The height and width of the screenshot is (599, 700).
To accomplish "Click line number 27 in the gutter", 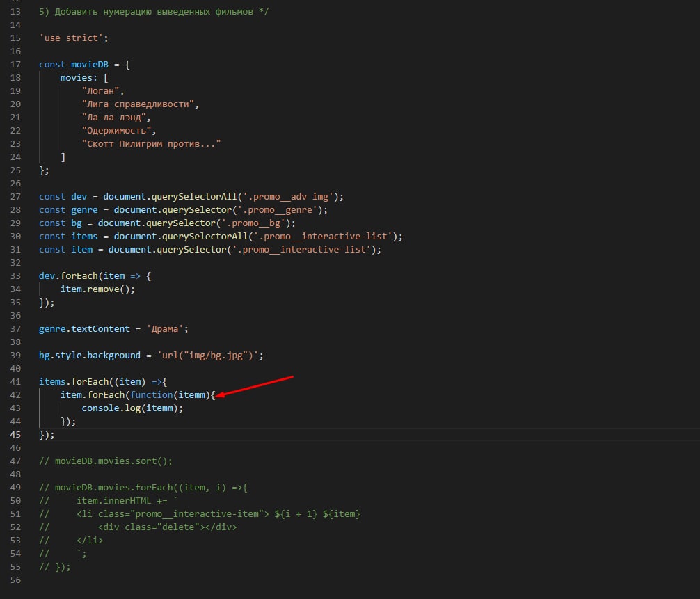I will pos(15,197).
